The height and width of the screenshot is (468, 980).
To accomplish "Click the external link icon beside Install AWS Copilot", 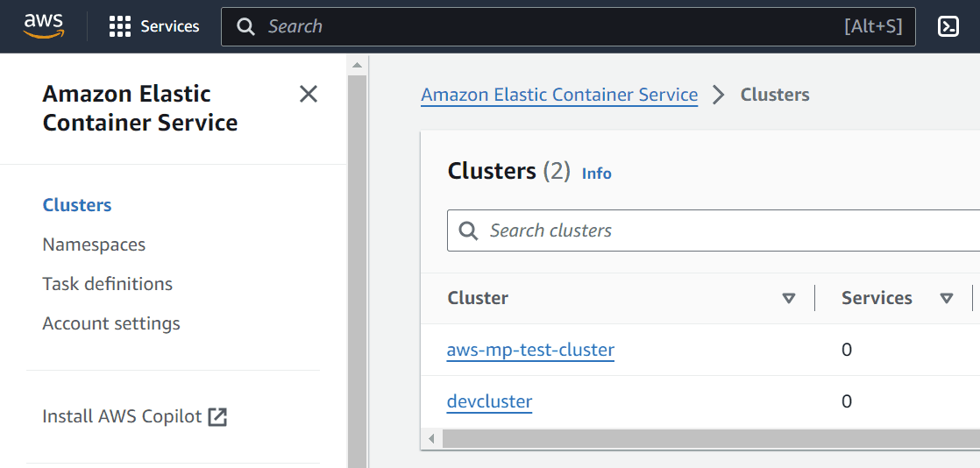I will tap(217, 416).
